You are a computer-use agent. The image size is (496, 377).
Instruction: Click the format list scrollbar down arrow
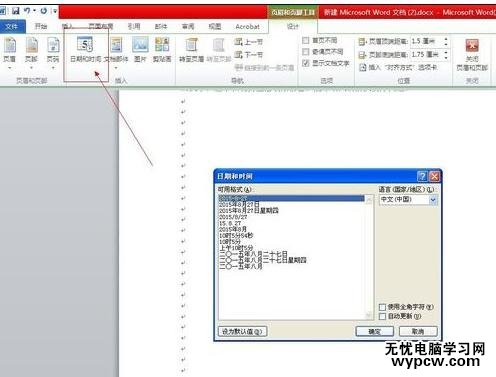pyautogui.click(x=369, y=315)
